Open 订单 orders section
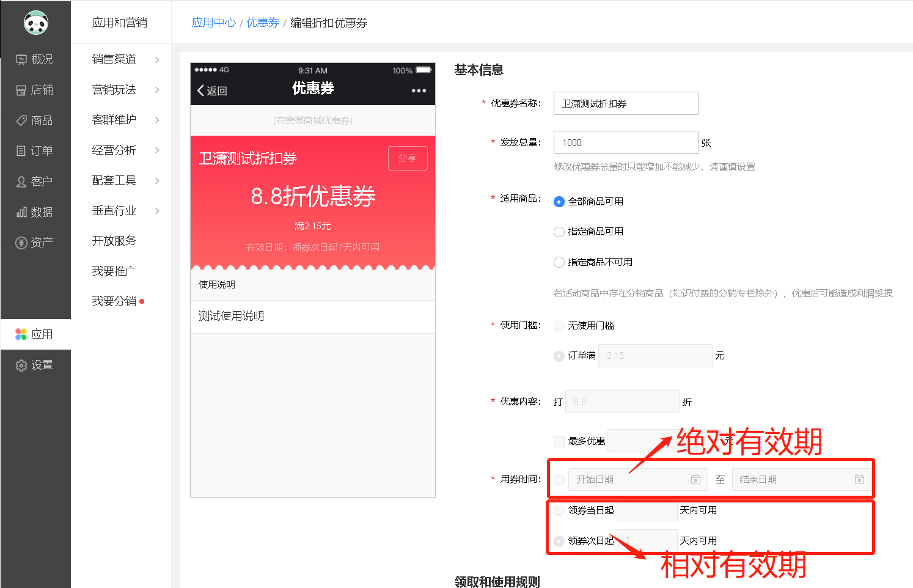The height and width of the screenshot is (588, 913). click(35, 151)
